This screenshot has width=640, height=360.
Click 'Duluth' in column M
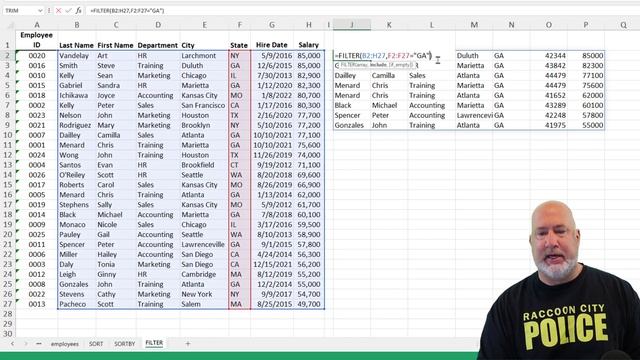(474, 56)
